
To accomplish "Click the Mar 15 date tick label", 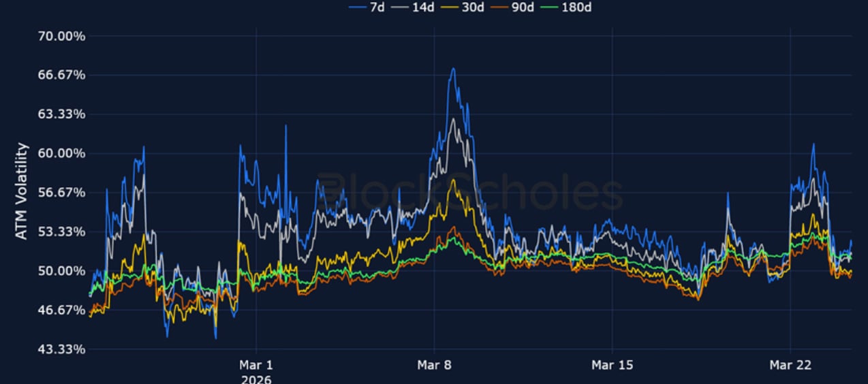I will click(612, 366).
